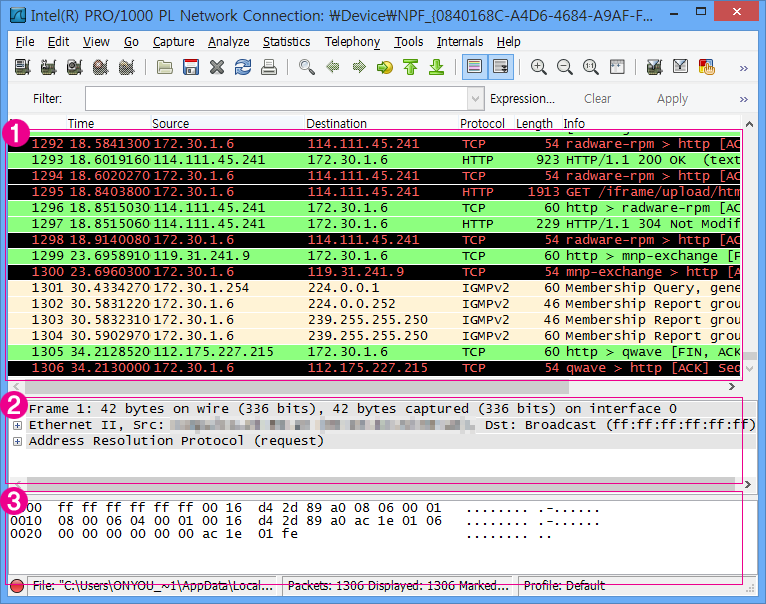Click the Profile: Default status entry
This screenshot has width=766, height=604.
click(x=564, y=585)
